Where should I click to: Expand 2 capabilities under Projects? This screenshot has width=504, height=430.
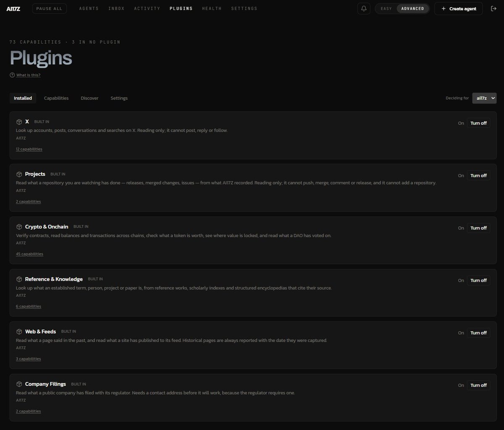tap(29, 202)
